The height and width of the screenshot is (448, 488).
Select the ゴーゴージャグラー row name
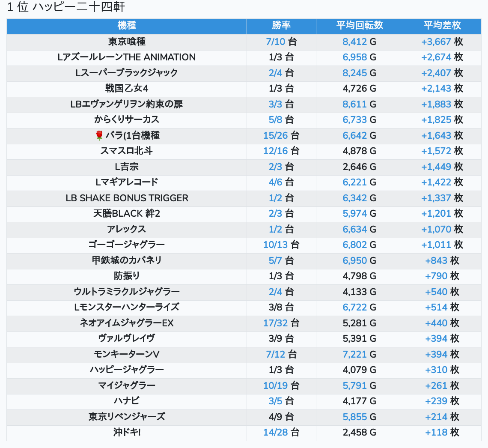[127, 245]
